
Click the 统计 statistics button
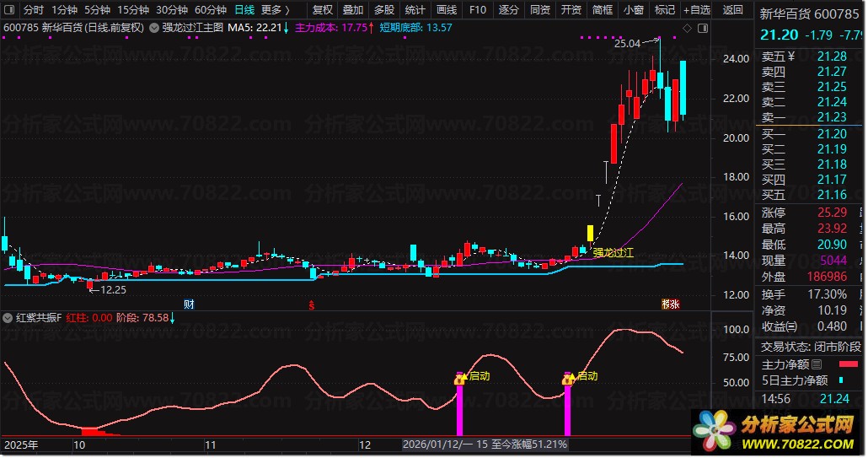(x=415, y=10)
